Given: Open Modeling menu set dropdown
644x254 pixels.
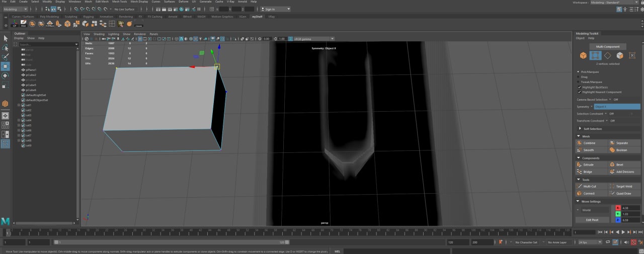Looking at the screenshot, I should [x=16, y=9].
